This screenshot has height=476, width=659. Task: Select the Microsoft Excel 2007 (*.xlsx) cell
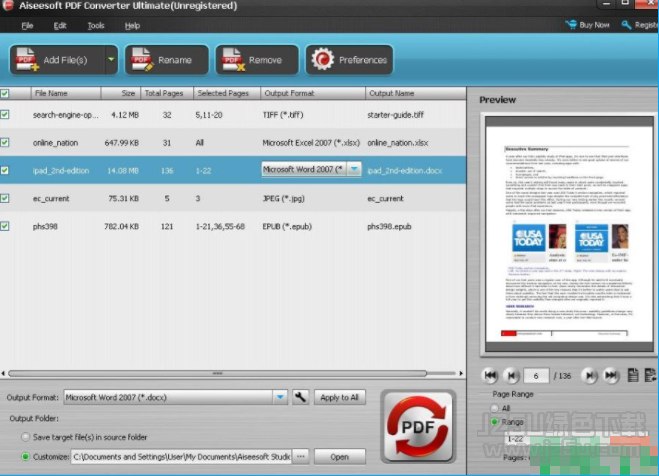[x=311, y=143]
